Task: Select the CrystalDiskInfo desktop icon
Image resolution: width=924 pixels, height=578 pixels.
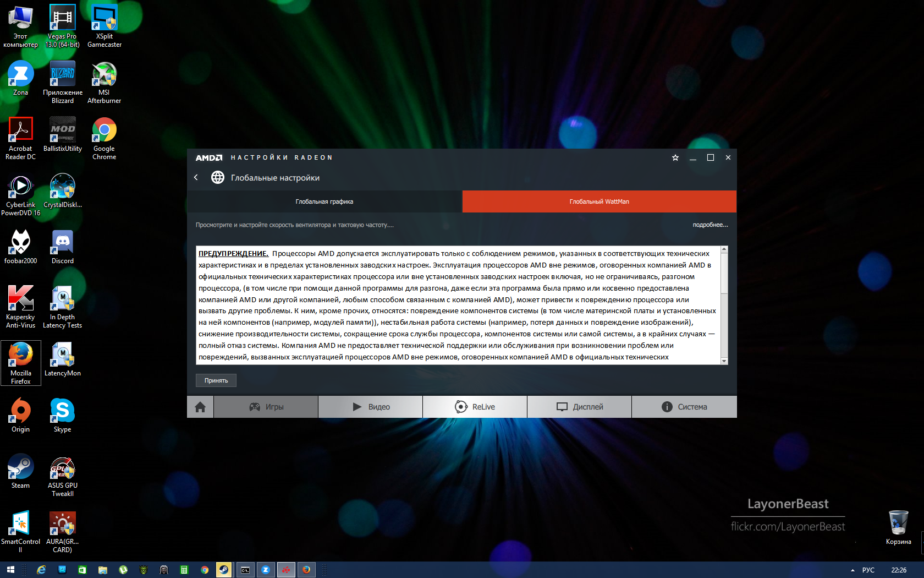Action: tap(63, 191)
